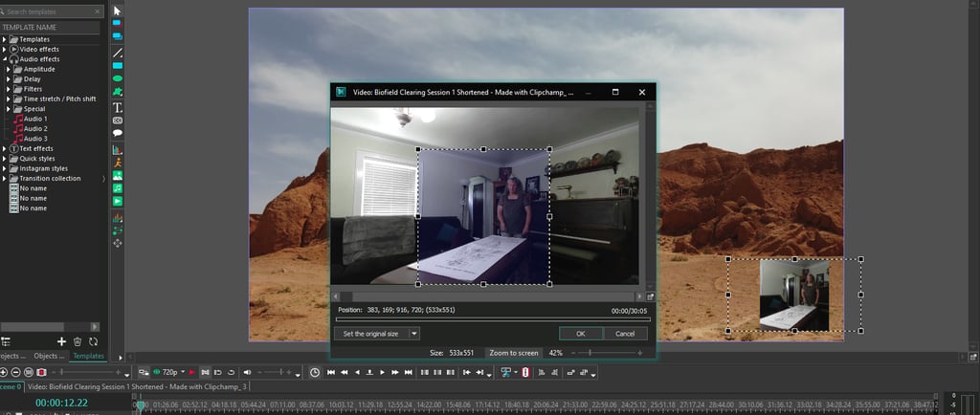This screenshot has width=980, height=415.
Task: Select the Audio 3 template
Action: pos(35,139)
